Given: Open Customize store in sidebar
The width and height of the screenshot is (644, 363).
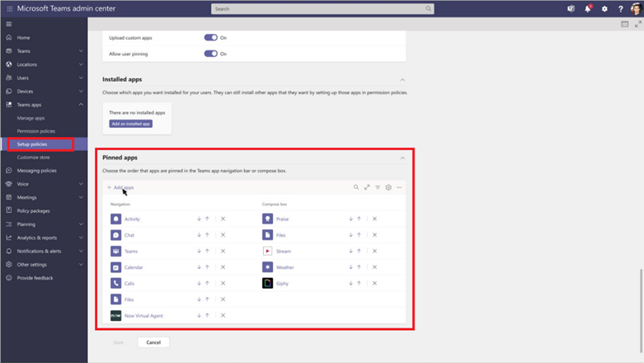Looking at the screenshot, I should point(33,158).
